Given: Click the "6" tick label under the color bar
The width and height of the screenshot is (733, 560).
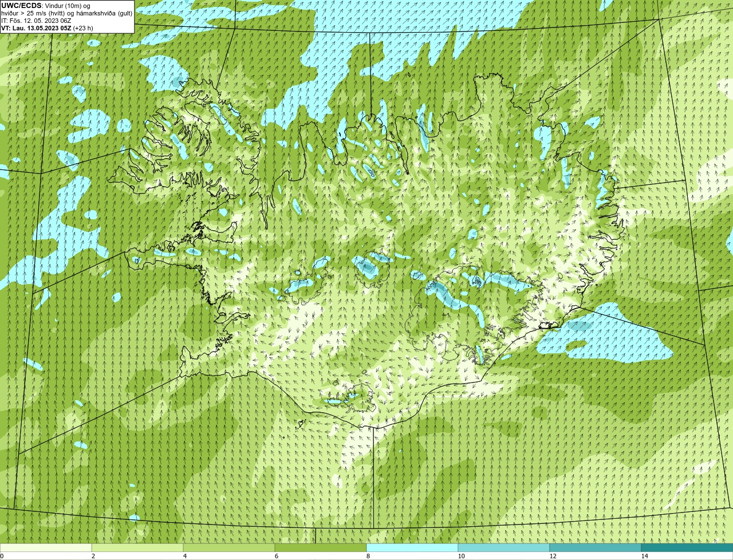Looking at the screenshot, I should click(276, 556).
